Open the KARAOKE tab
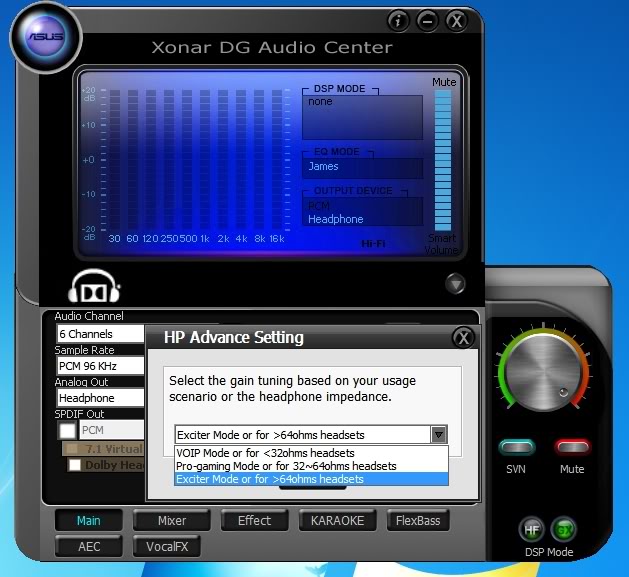The height and width of the screenshot is (577, 629). (337, 520)
